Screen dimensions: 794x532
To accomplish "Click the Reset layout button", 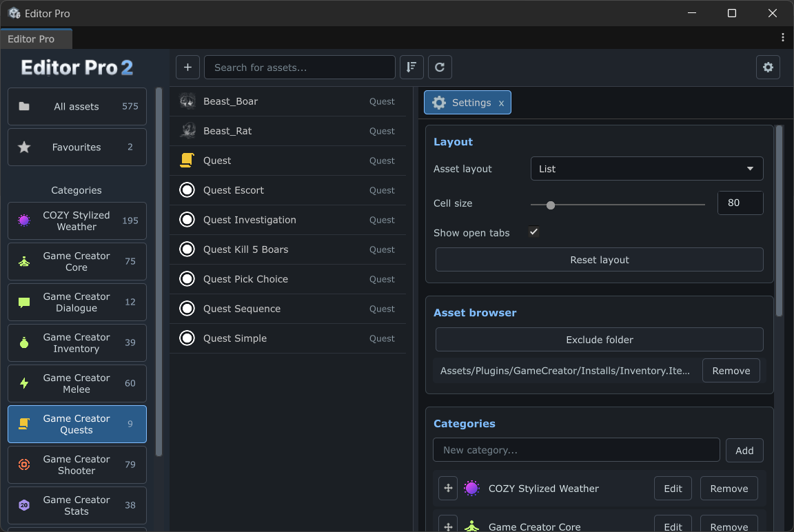I will pos(599,260).
